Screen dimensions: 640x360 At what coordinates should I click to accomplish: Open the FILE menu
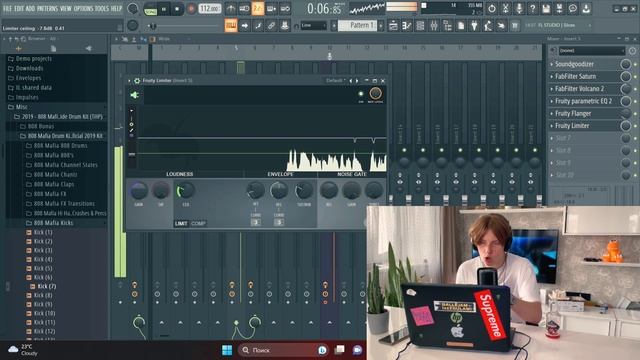pos(7,8)
